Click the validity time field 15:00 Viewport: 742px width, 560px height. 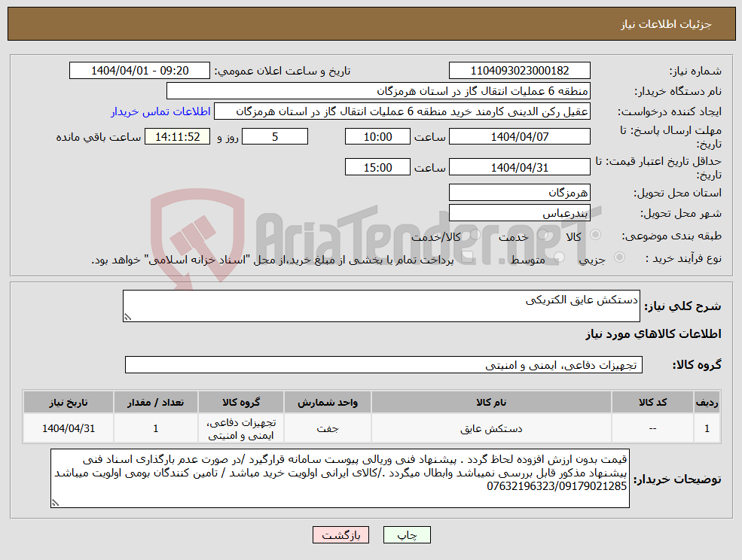(377, 167)
